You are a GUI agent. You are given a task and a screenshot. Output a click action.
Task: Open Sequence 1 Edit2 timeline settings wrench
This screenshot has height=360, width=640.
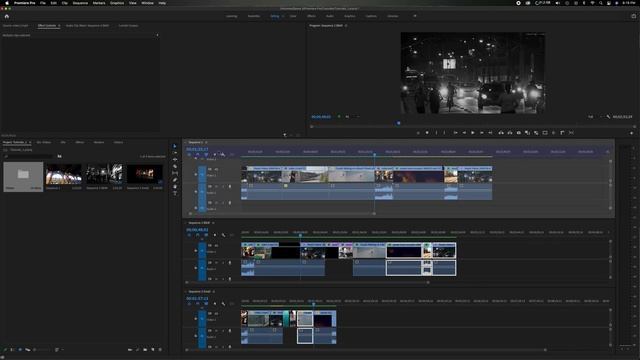click(x=223, y=235)
